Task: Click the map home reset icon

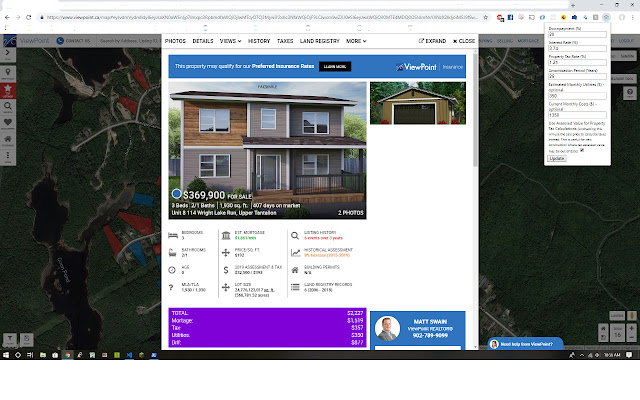Action: point(603,328)
